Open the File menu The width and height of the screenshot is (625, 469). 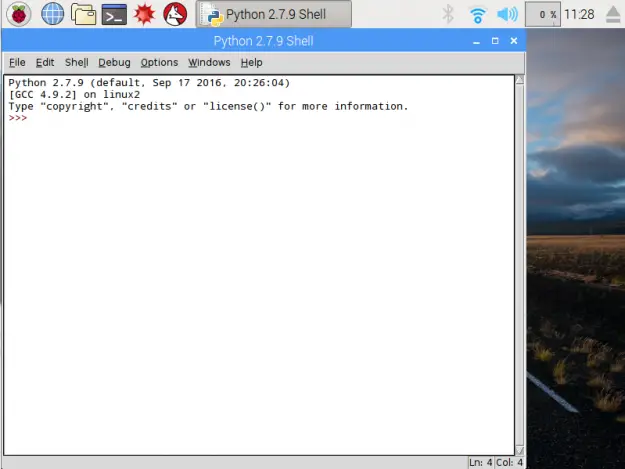point(17,63)
